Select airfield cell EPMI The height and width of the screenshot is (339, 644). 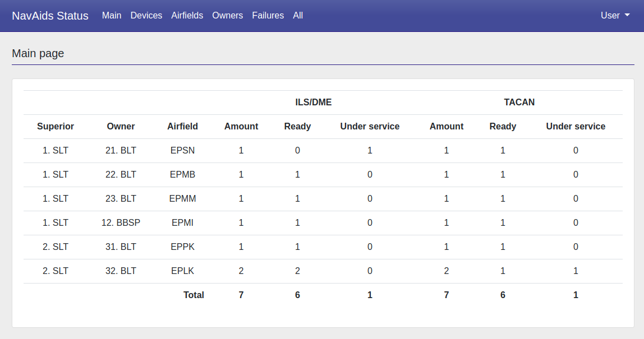click(x=182, y=223)
